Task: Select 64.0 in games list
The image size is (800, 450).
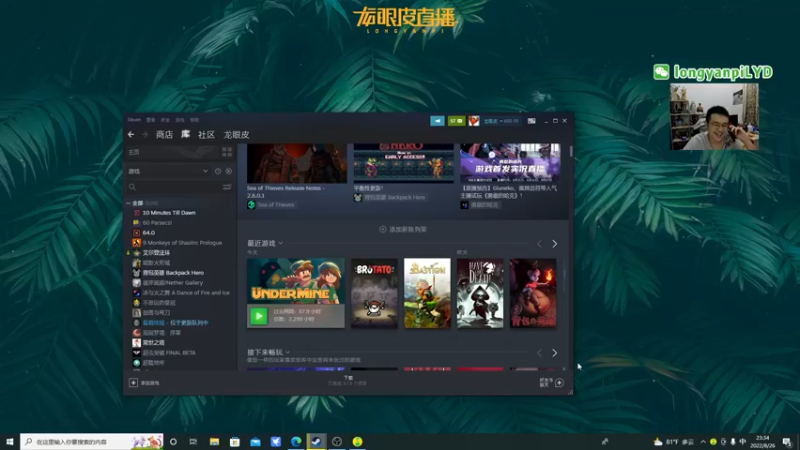Action: pyautogui.click(x=148, y=233)
